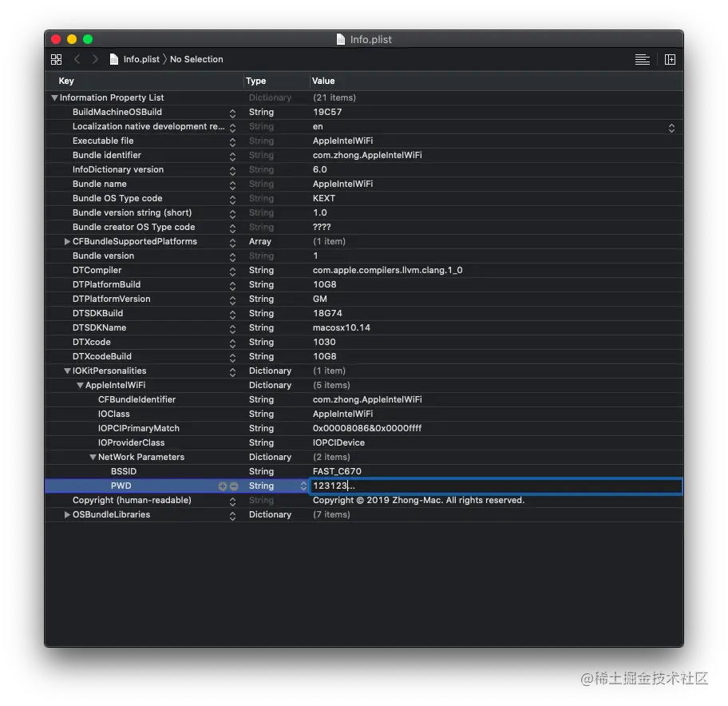Collapse NetWork Parameters dictionary
The height and width of the screenshot is (706, 728).
pos(93,458)
